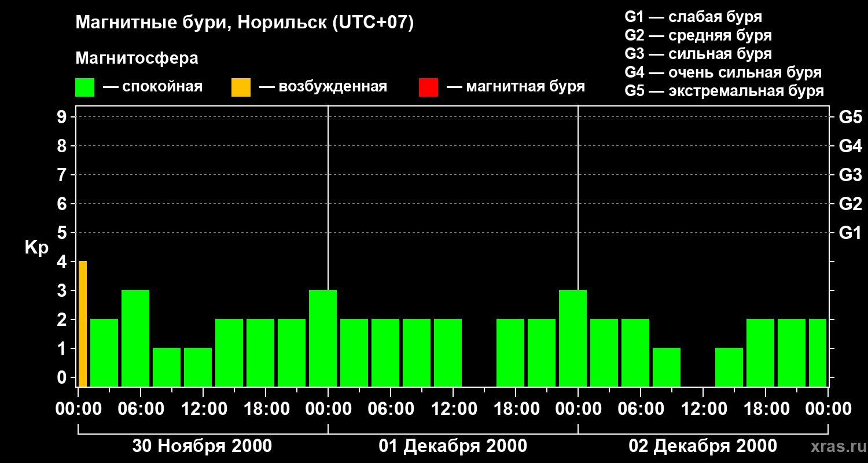Click the '— магнитная буря' legend label

[x=516, y=87]
